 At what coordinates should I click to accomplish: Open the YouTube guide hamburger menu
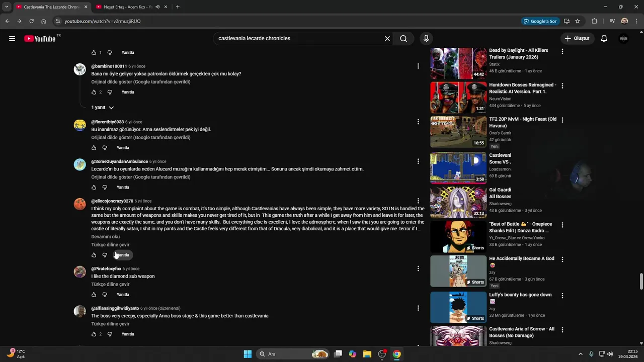tap(12, 39)
